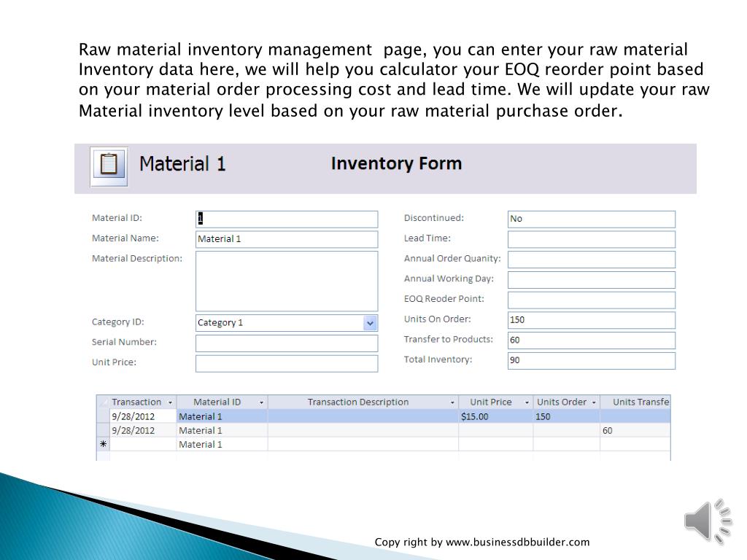
Task: Open the Category ID dropdown arrow
Action: coord(371,323)
